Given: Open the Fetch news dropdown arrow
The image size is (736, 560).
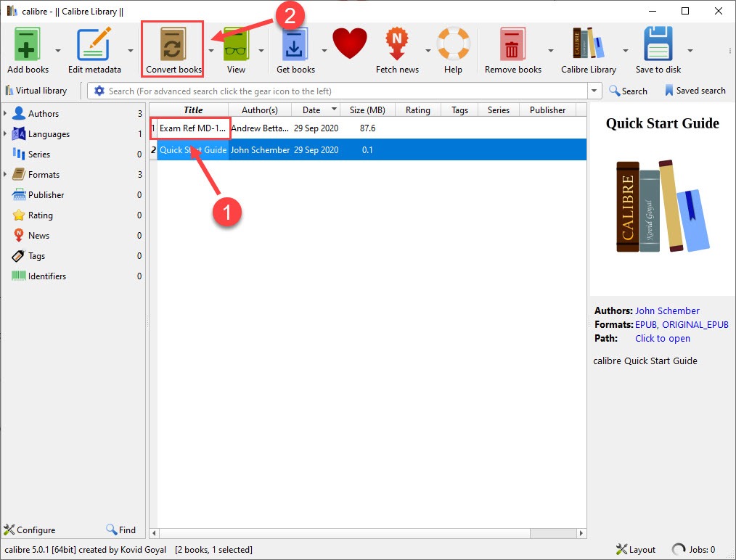Looking at the screenshot, I should [x=428, y=50].
